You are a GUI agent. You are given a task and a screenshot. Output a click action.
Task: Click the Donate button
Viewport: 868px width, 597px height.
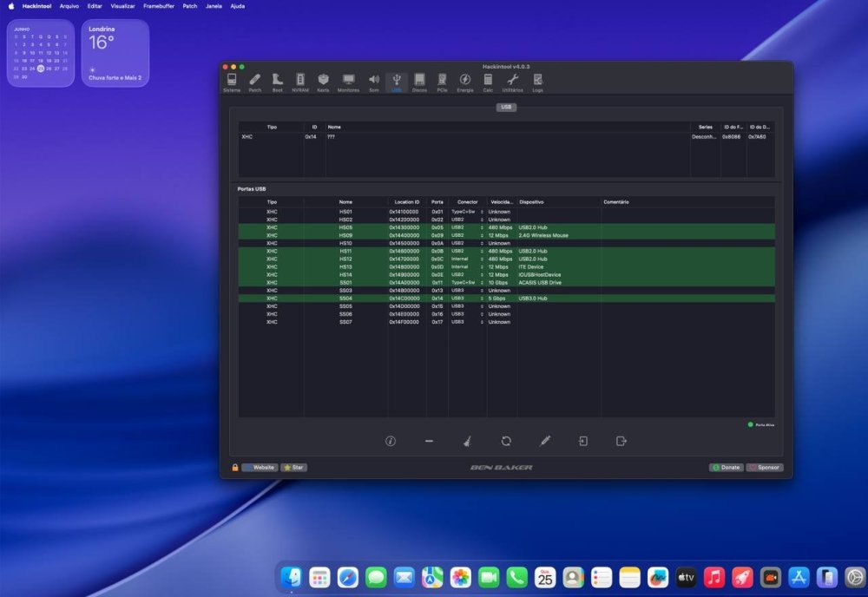coord(727,468)
